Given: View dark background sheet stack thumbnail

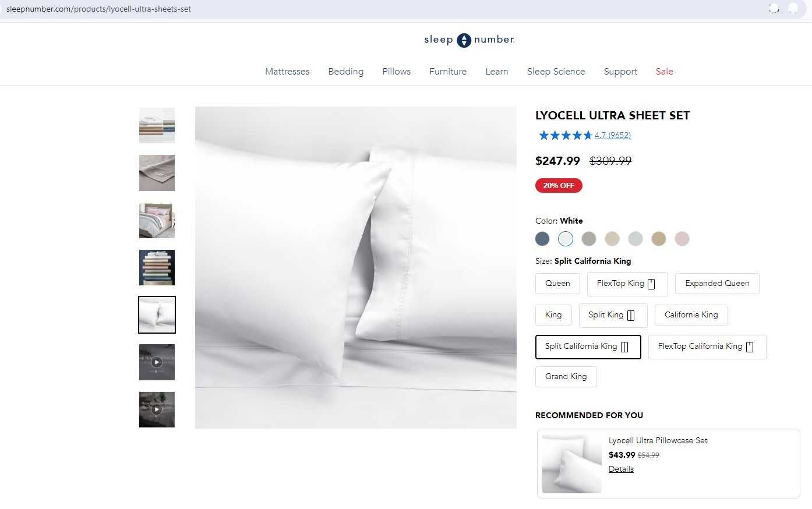Looking at the screenshot, I should (157, 268).
